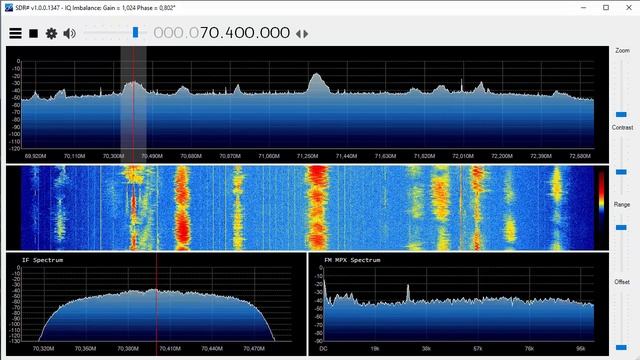Open the hamburger main menu
The width and height of the screenshot is (640, 360).
pos(16,33)
